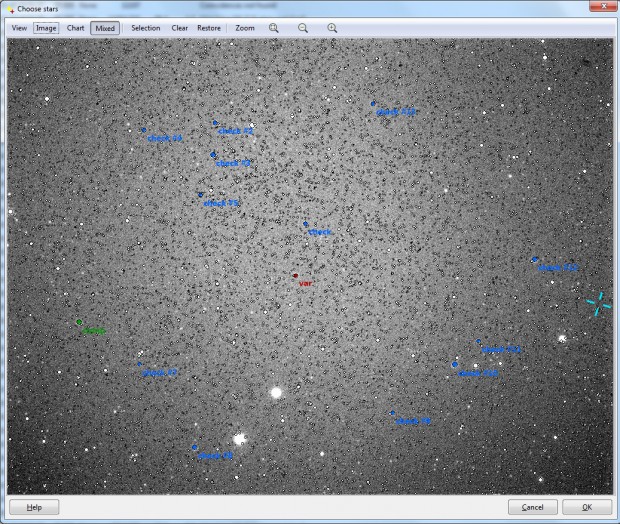Click the cyan crosshair cursor marker
Screen dimensions: 620x524
(598, 304)
